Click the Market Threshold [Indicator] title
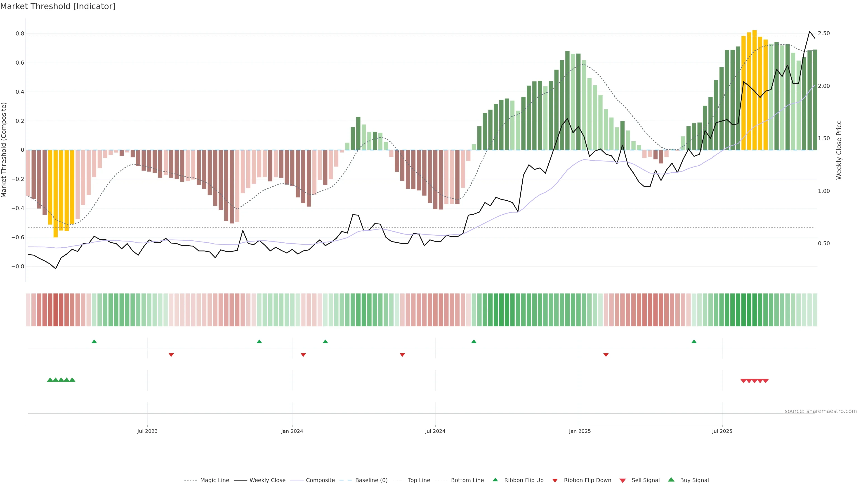Viewport: 868px width, 488px height. coord(58,6)
